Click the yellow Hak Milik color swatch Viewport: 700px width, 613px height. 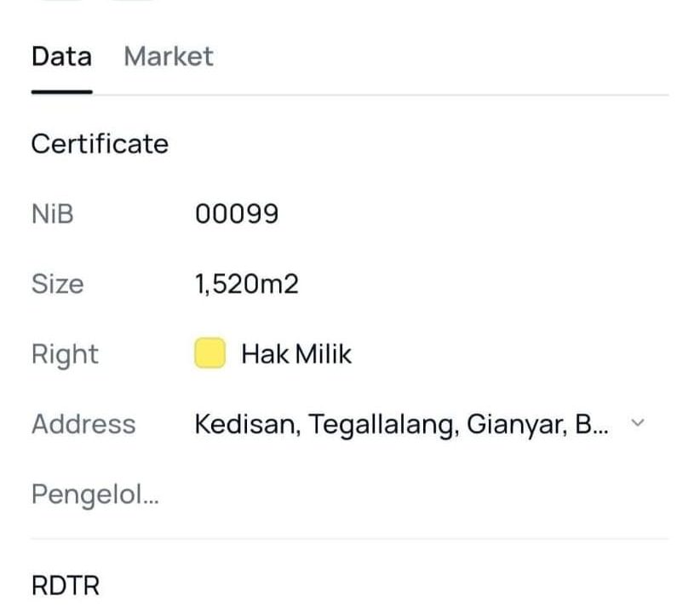209,353
